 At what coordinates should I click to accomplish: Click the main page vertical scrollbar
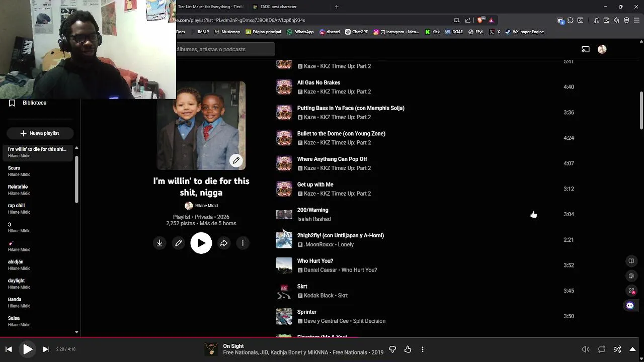[641, 111]
